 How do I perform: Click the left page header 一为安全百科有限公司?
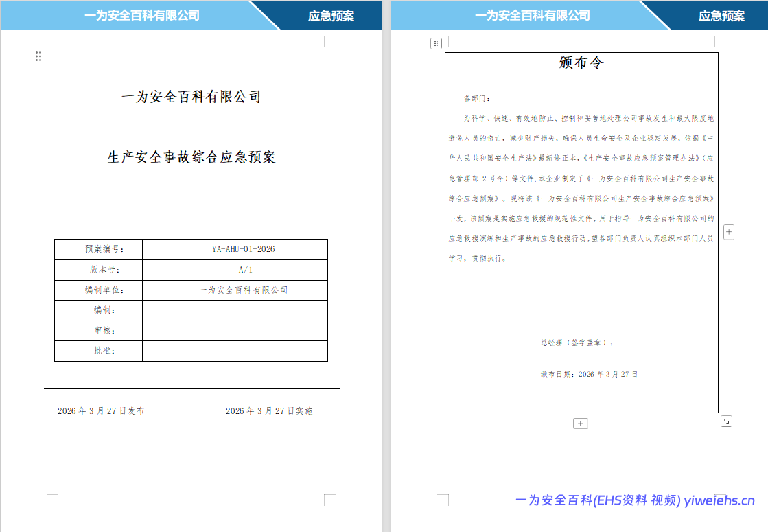click(142, 15)
